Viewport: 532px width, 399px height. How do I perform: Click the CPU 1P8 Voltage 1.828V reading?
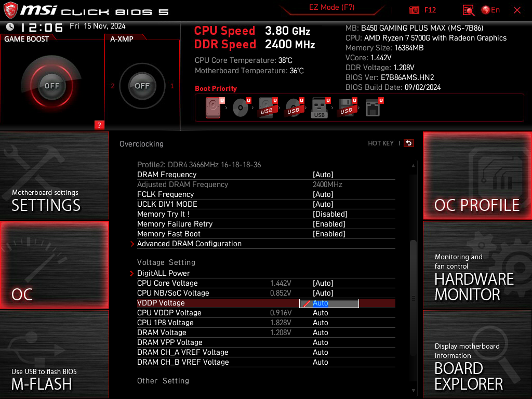pyautogui.click(x=281, y=322)
